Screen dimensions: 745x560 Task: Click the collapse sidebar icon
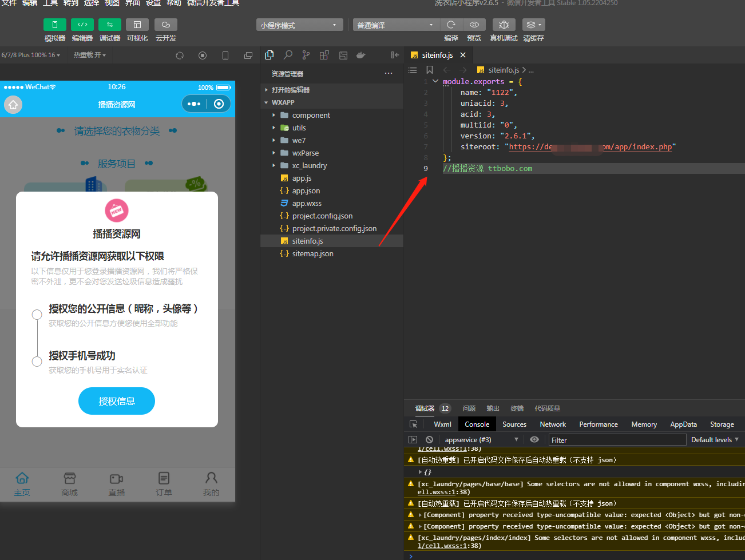[395, 55]
